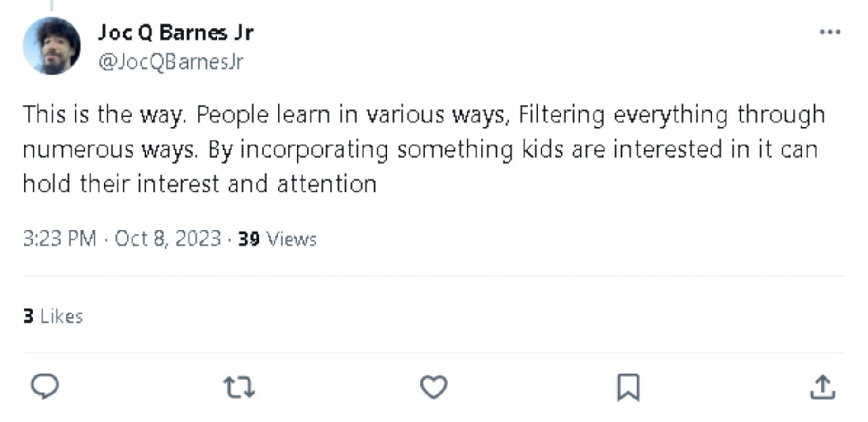This screenshot has height=422, width=868.
Task: Click the bold number 3 before Likes
Action: pos(28,316)
